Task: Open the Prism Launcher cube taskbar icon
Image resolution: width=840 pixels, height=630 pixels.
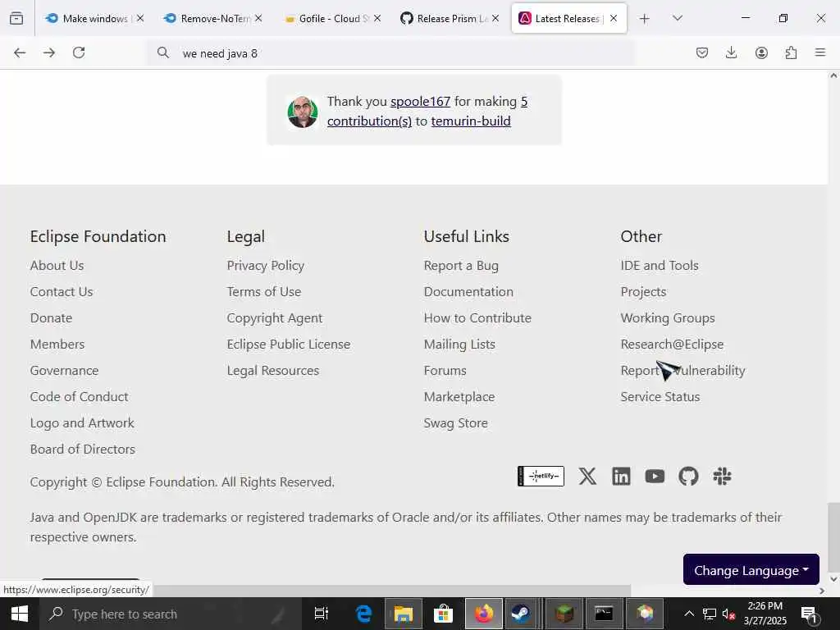Action: tap(645, 614)
